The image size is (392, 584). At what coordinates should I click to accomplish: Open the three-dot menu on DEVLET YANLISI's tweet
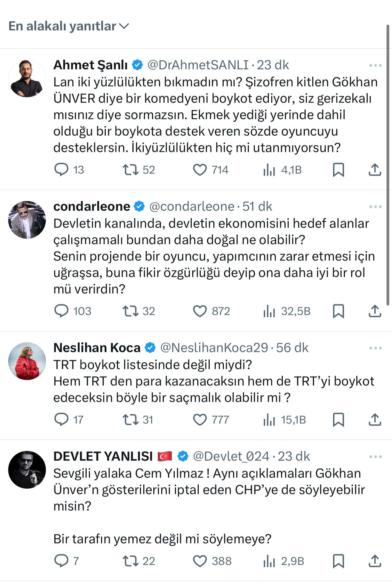(x=375, y=457)
